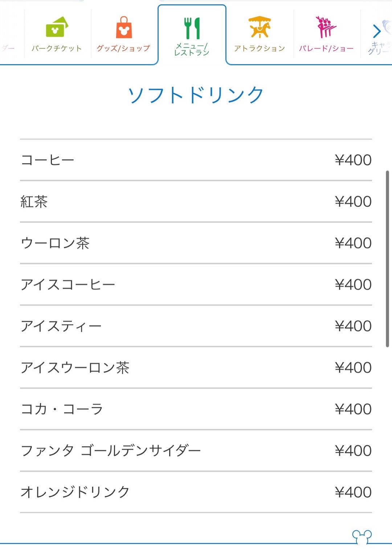Click the Mickey ears icon at bottom right
Screen dimensions: 392x550
(362, 537)
